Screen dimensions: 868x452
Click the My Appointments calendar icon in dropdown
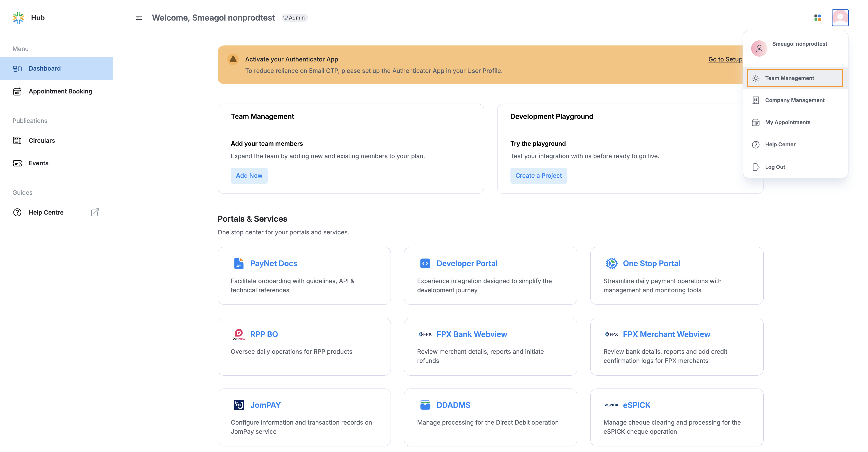(x=756, y=122)
